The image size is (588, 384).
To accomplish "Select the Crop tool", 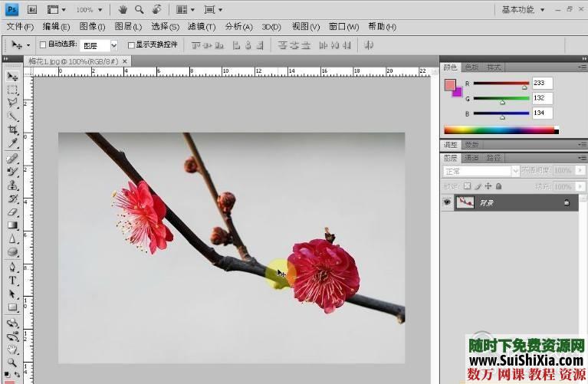I will (12, 130).
